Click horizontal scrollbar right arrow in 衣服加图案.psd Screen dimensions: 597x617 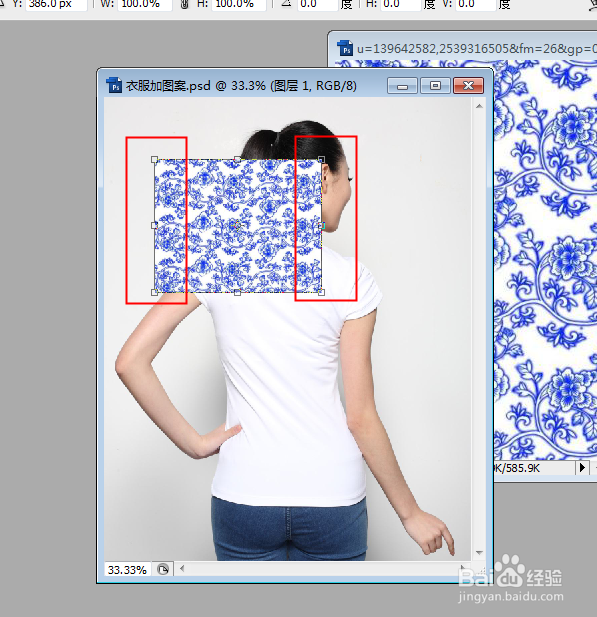pyautogui.click(x=464, y=568)
